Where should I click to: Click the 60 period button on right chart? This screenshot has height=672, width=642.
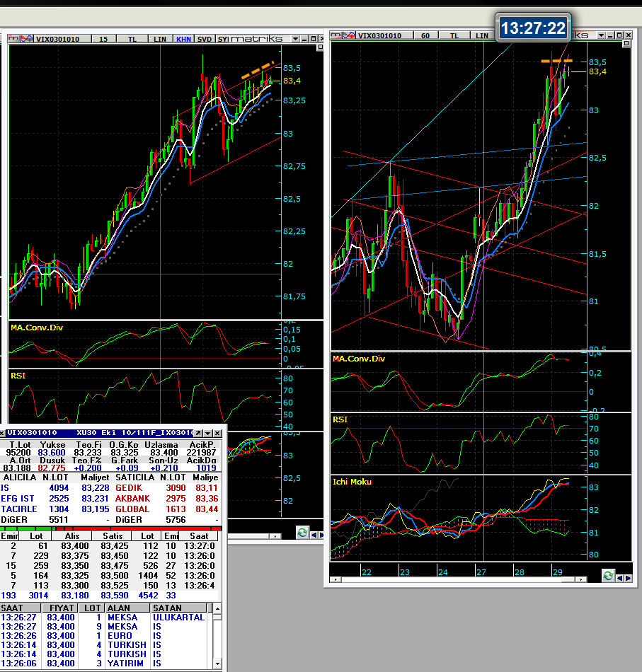425,35
